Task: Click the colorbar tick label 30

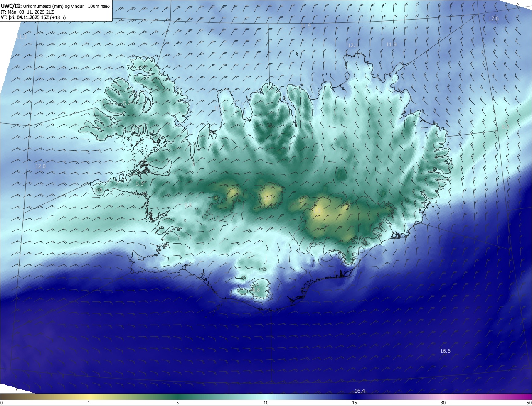Action: [x=443, y=403]
